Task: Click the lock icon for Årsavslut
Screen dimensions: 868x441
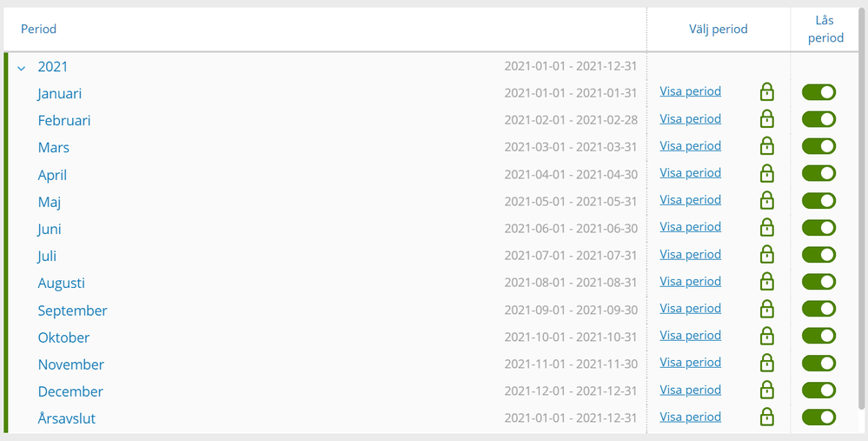Action: pos(766,418)
